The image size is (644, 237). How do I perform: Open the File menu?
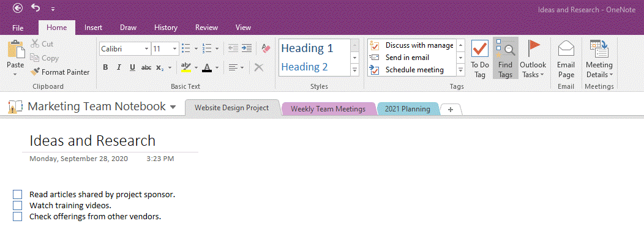18,28
